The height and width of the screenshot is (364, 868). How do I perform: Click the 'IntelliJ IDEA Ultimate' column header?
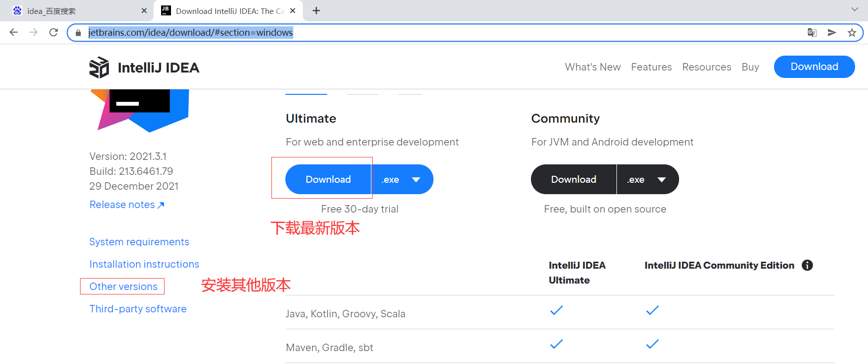pyautogui.click(x=577, y=273)
